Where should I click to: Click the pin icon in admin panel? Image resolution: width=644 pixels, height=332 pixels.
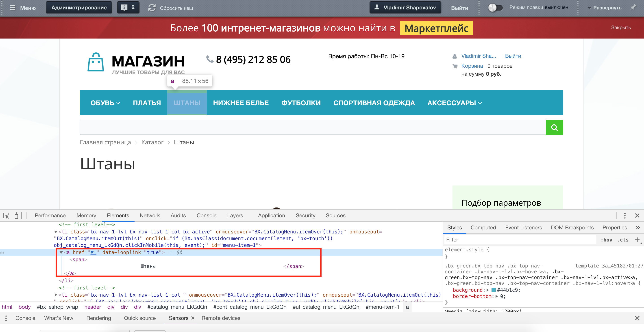(633, 7)
